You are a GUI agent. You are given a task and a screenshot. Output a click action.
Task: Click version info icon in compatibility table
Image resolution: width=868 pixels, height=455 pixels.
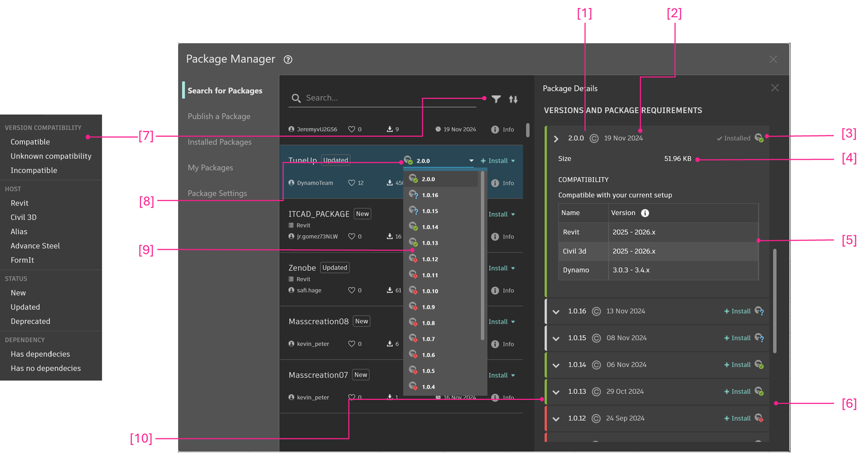(x=644, y=213)
